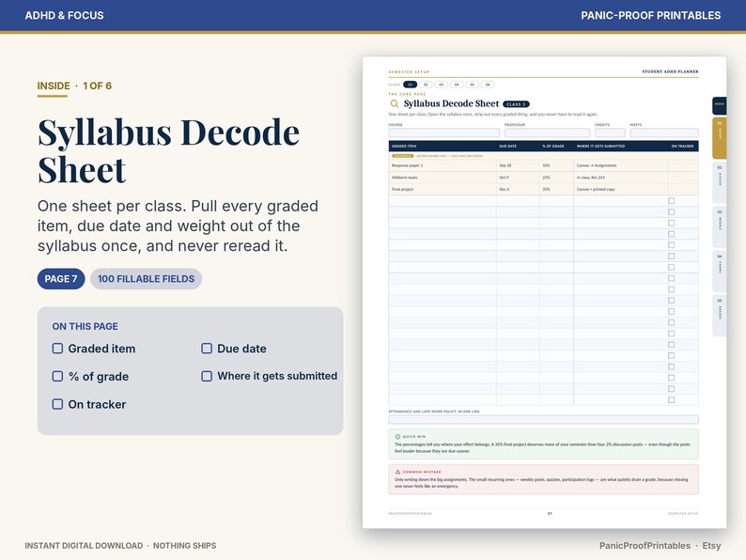Select the C2 class pill
The width and height of the screenshot is (746, 560).
click(426, 85)
